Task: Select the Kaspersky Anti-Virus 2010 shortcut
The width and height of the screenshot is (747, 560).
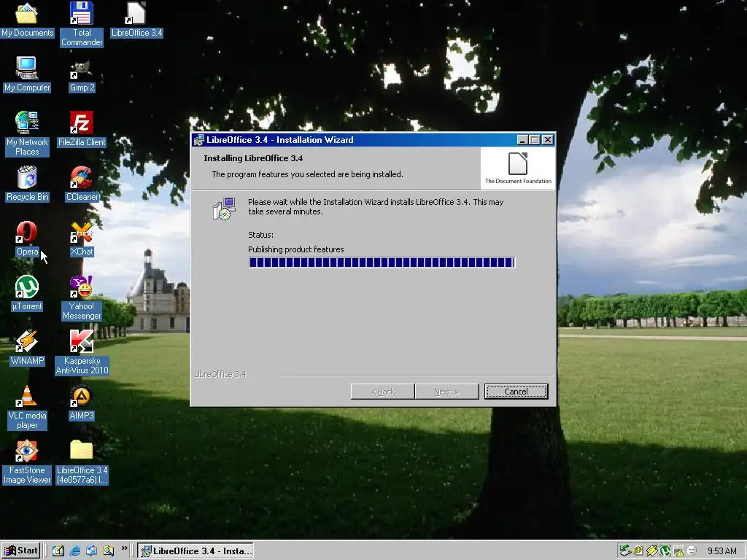Action: coord(82,353)
